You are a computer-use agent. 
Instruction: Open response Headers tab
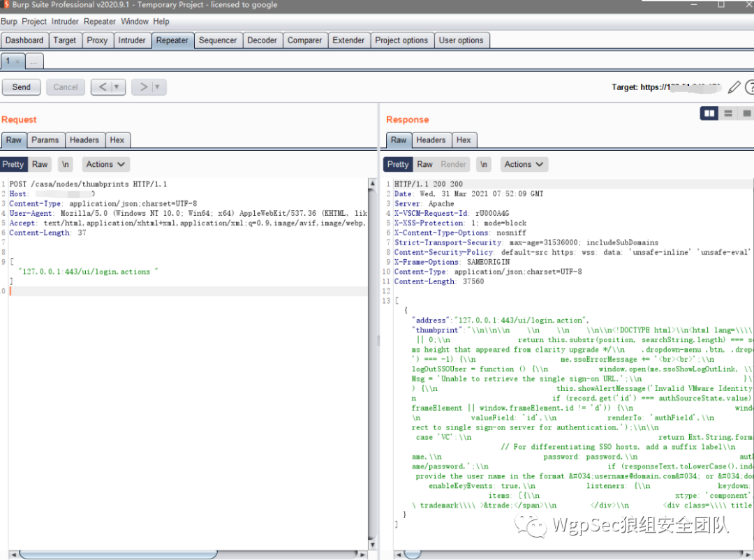pyautogui.click(x=431, y=140)
